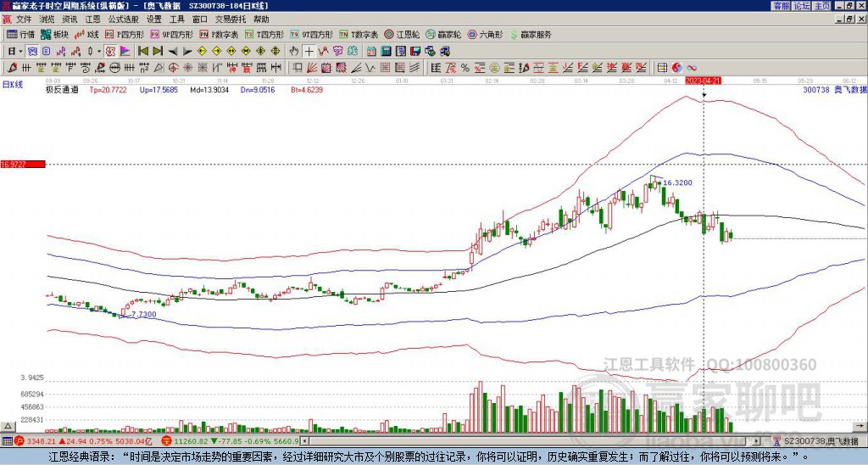
Task: Select the Gann fan lines tool
Action: (x=312, y=68)
